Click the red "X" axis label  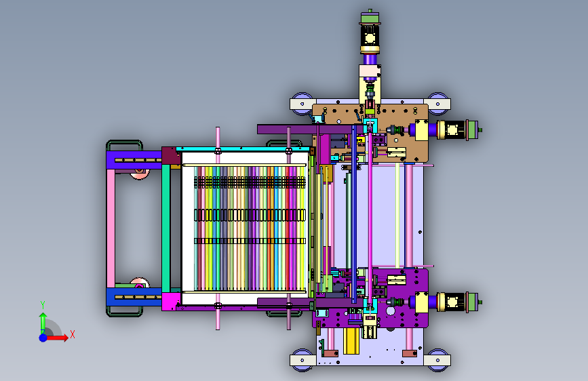click(x=73, y=334)
